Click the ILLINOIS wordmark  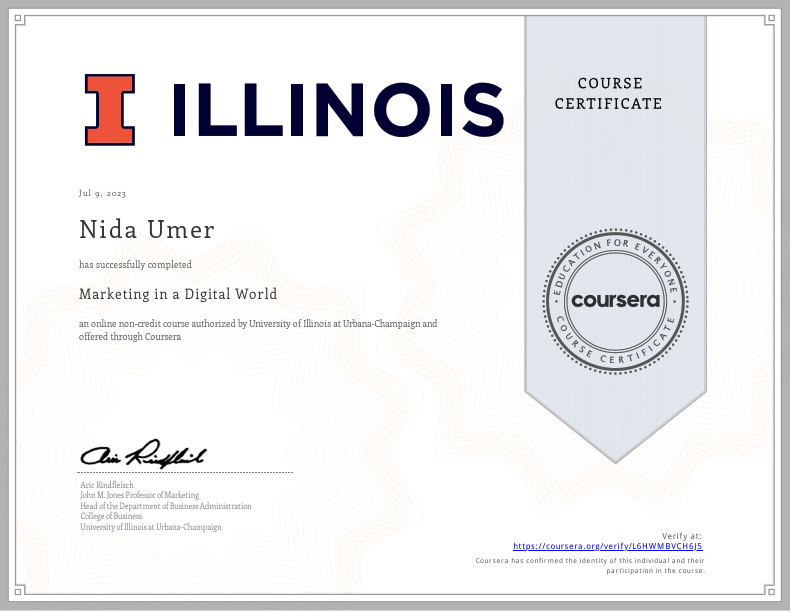338,110
